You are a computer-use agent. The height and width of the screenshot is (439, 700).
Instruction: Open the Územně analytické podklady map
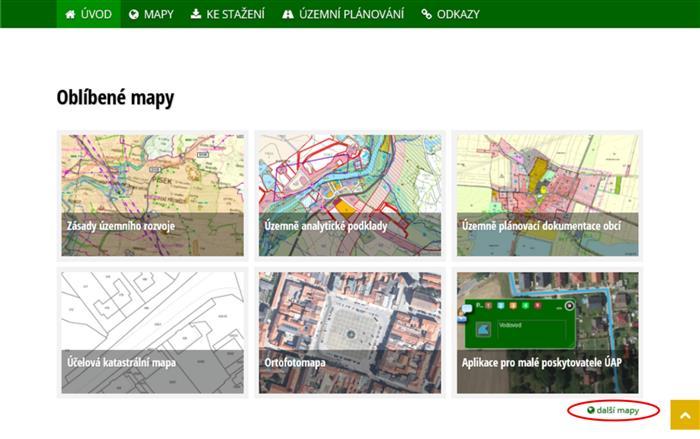pyautogui.click(x=349, y=194)
